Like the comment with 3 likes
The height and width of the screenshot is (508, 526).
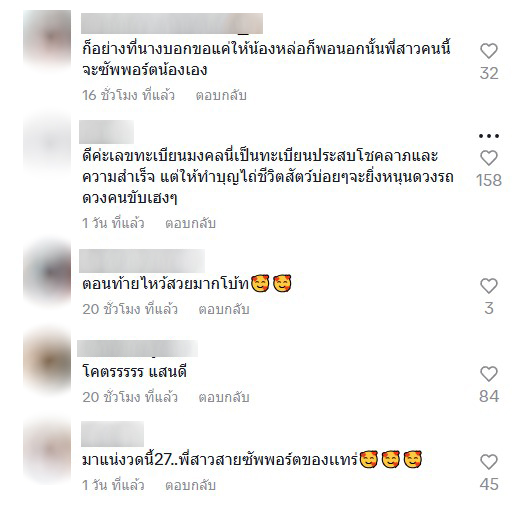point(489,286)
